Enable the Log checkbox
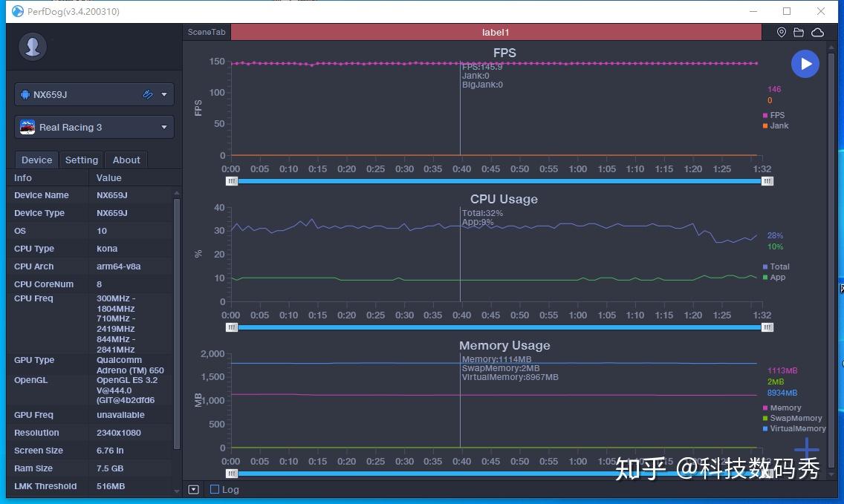Screen dimensions: 844x504 215,489
